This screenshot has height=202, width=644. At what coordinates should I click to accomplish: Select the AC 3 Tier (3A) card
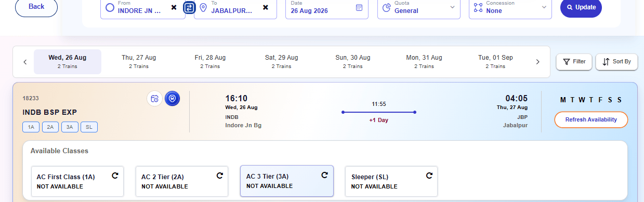(x=287, y=181)
